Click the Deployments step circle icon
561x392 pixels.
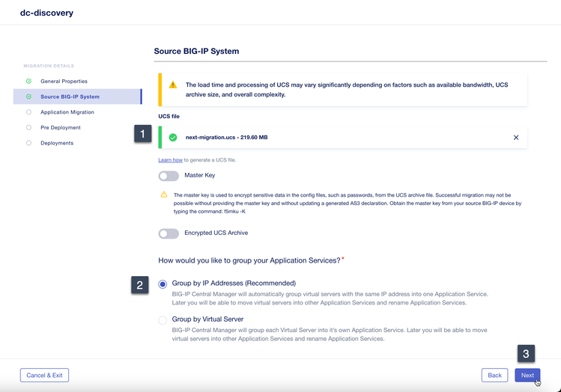(28, 143)
